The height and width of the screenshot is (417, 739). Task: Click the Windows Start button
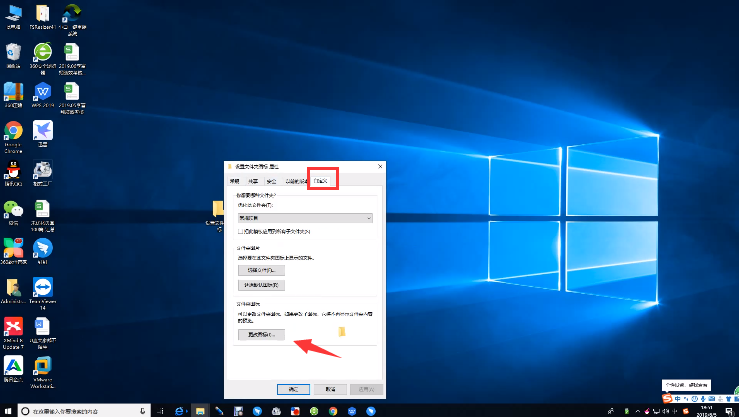tap(8, 410)
